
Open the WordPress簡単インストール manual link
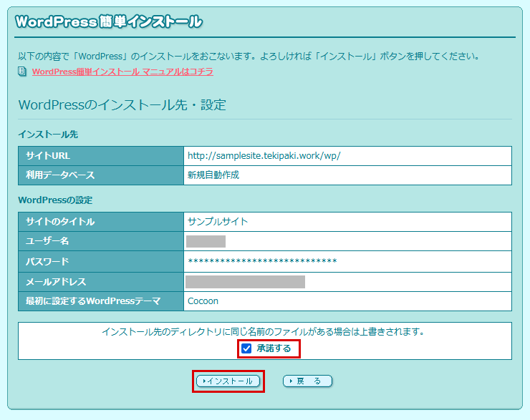tap(122, 72)
